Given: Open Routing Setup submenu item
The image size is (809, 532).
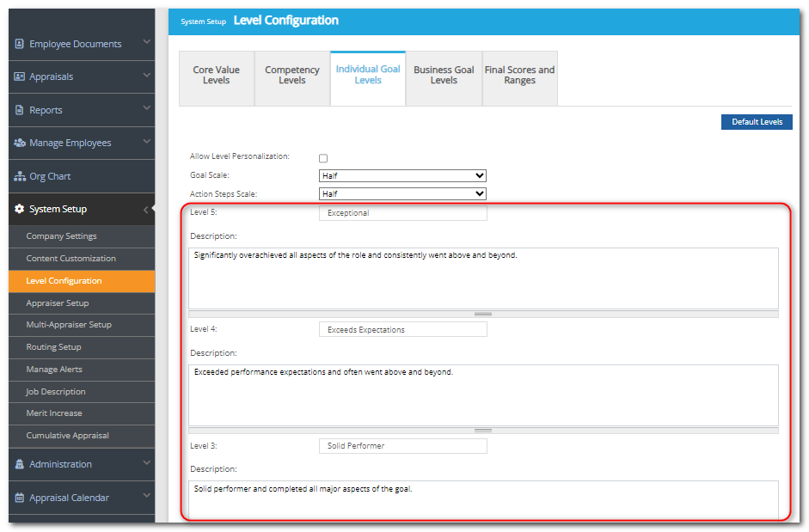Looking at the screenshot, I should pos(82,347).
